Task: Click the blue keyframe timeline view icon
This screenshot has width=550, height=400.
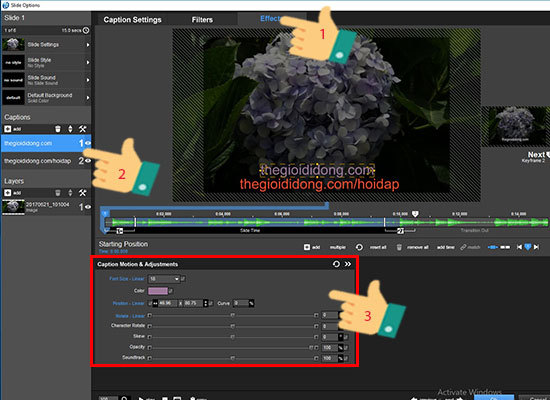Action: [x=493, y=247]
